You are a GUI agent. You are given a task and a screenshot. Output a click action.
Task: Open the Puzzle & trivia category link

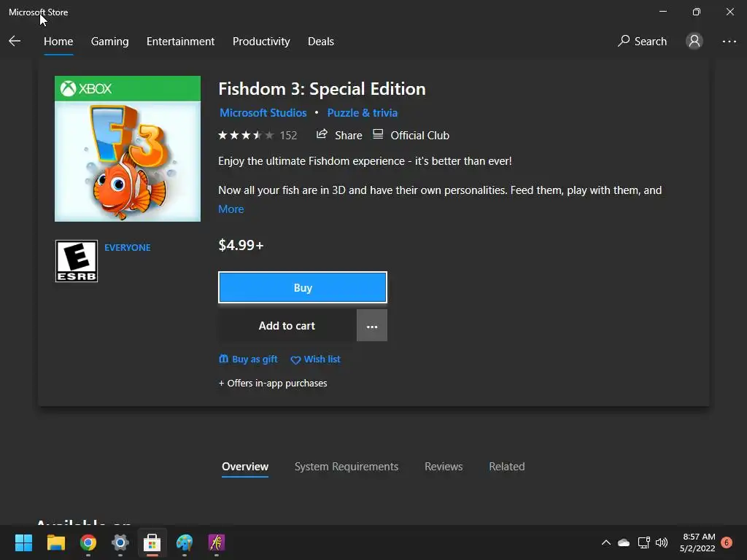[362, 113]
